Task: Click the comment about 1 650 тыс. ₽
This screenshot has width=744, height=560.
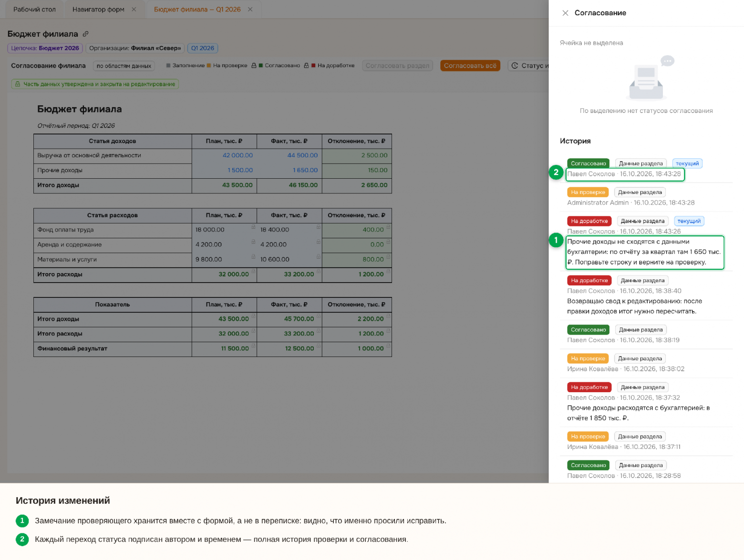Action: (x=644, y=252)
